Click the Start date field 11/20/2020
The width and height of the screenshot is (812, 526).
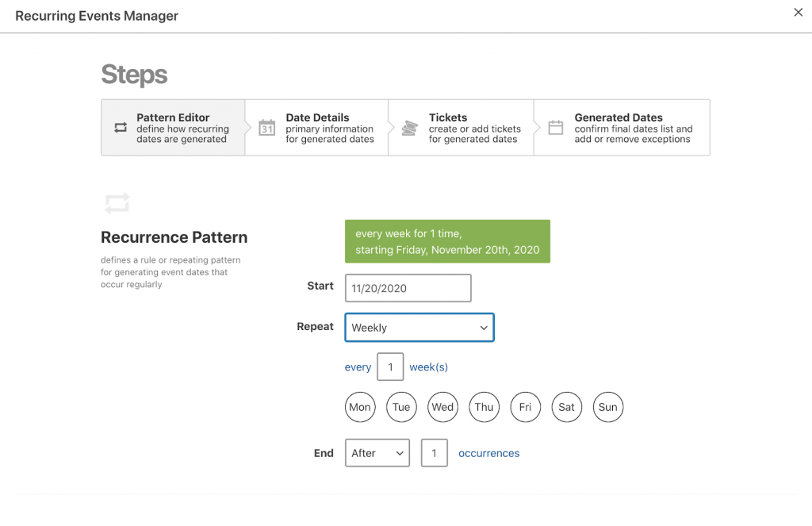(408, 288)
